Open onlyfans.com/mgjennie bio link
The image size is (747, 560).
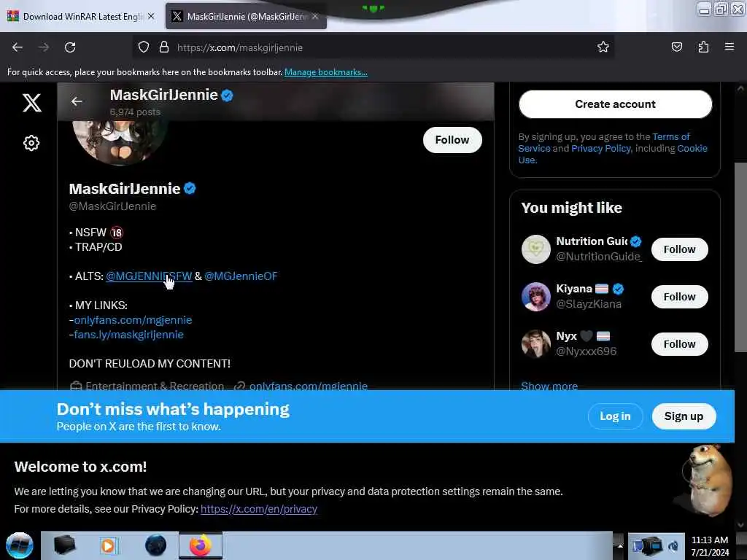tap(133, 320)
